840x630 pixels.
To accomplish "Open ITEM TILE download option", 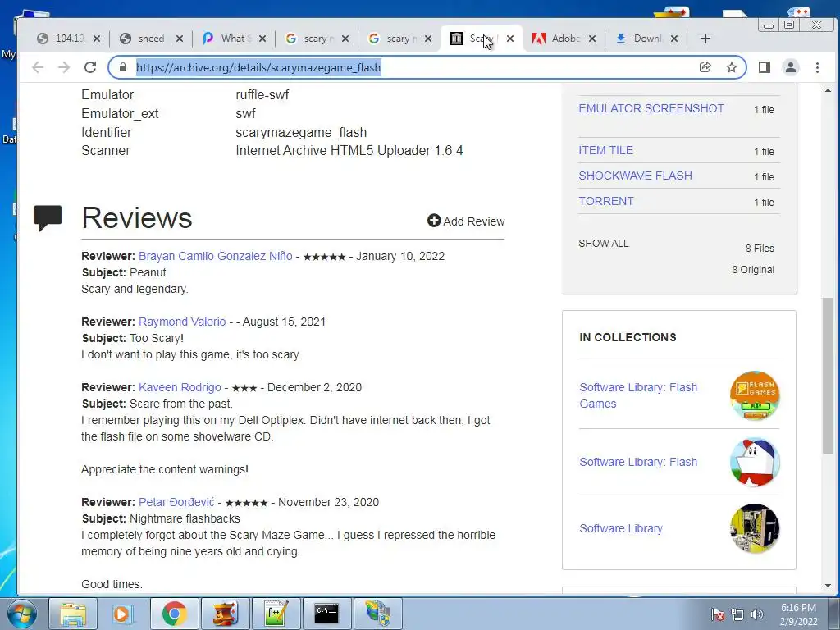I will tap(605, 151).
